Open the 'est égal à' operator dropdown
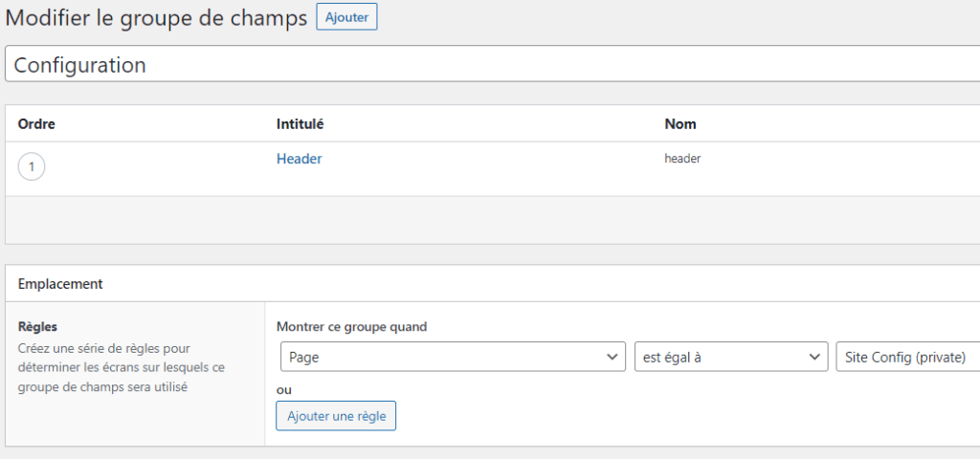Viewport: 980px width, 459px height. coord(718,357)
